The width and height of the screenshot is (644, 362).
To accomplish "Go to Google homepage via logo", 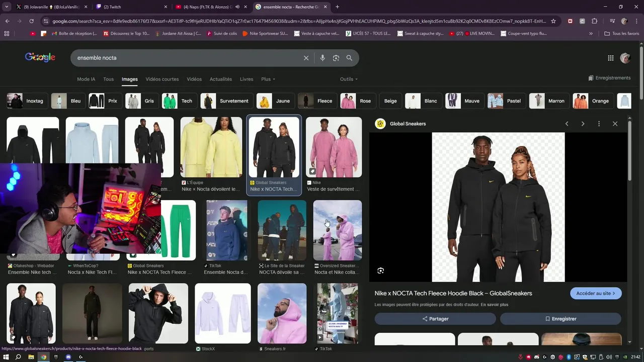I will [40, 57].
